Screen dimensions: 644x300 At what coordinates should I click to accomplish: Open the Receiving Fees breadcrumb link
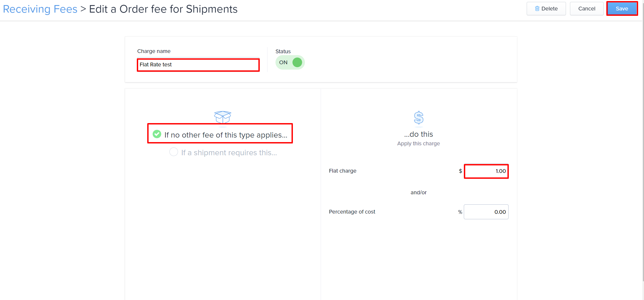coord(40,9)
